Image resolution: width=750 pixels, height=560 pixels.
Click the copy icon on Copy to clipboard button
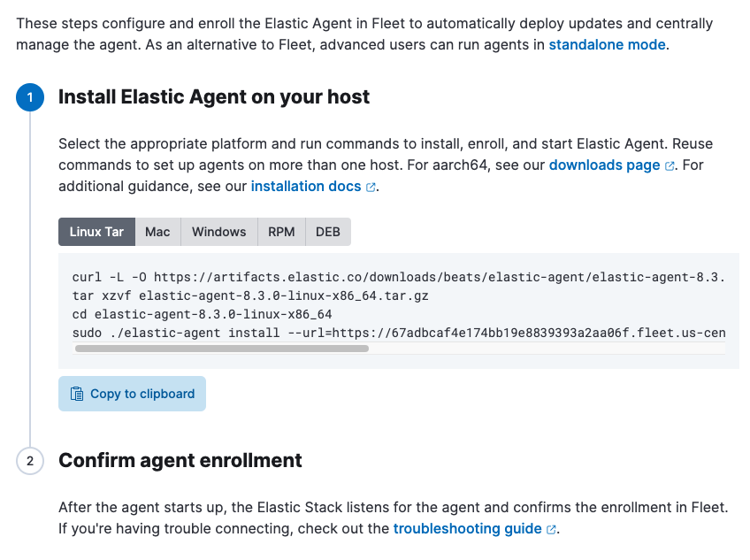[76, 393]
